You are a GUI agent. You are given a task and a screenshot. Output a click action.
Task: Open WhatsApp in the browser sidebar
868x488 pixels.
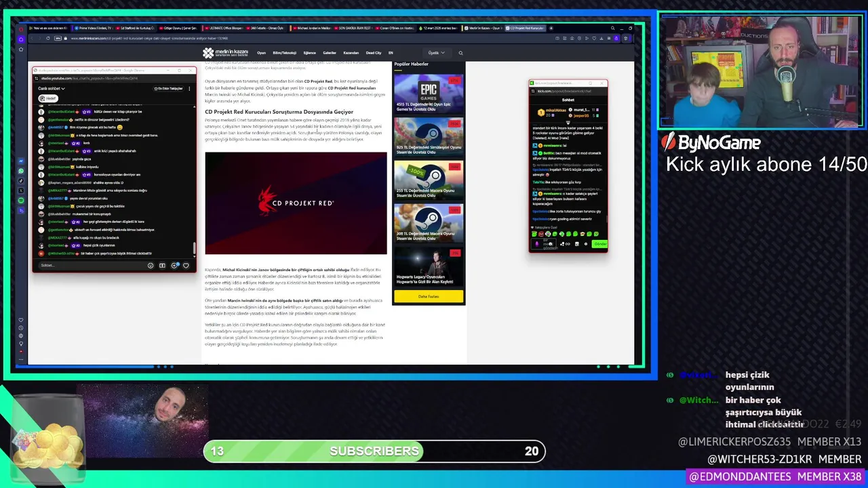[x=21, y=171]
